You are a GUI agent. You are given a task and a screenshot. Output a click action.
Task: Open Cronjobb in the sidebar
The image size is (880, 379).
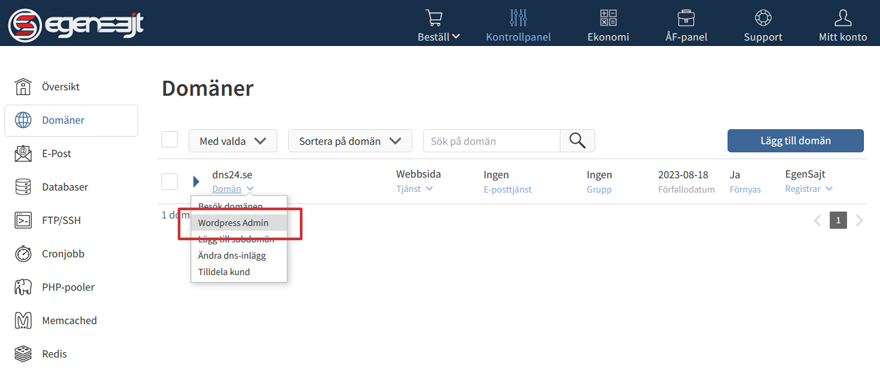pos(63,254)
